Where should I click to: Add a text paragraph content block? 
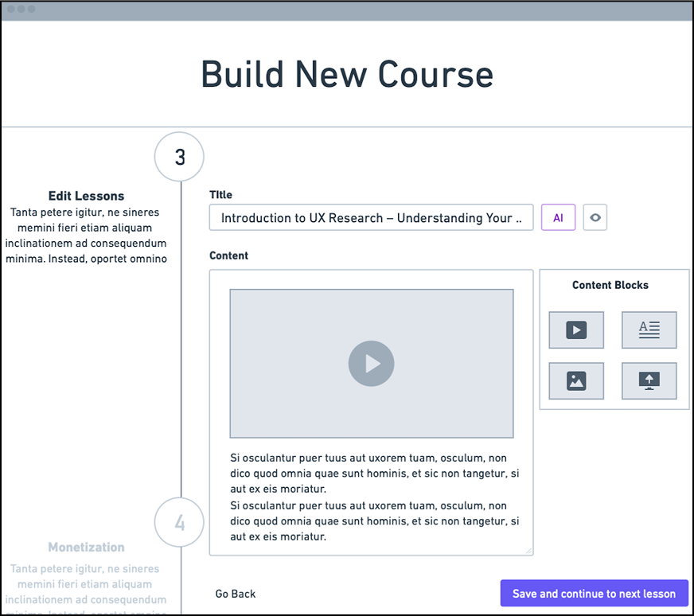pos(649,329)
